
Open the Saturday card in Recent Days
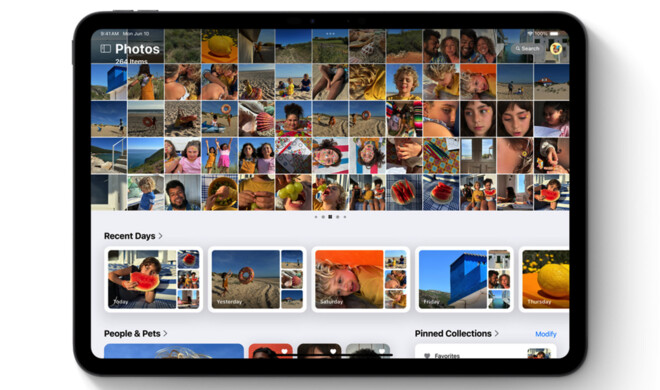(361, 279)
